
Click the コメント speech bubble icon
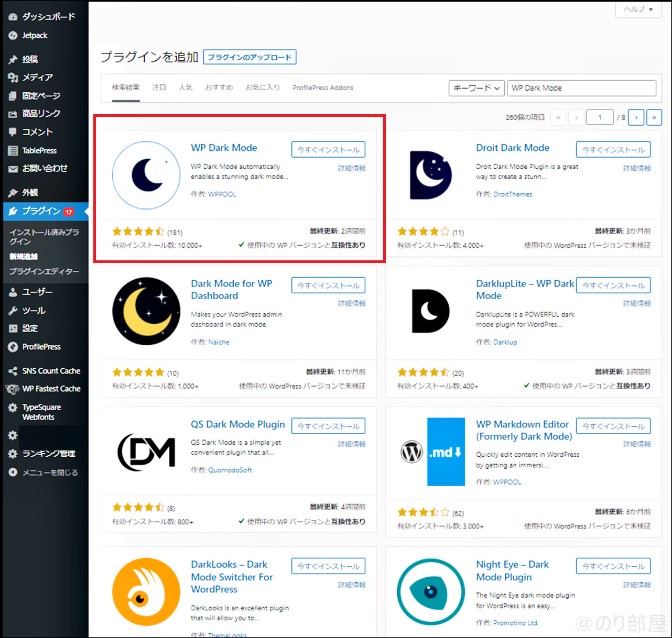pyautogui.click(x=13, y=132)
